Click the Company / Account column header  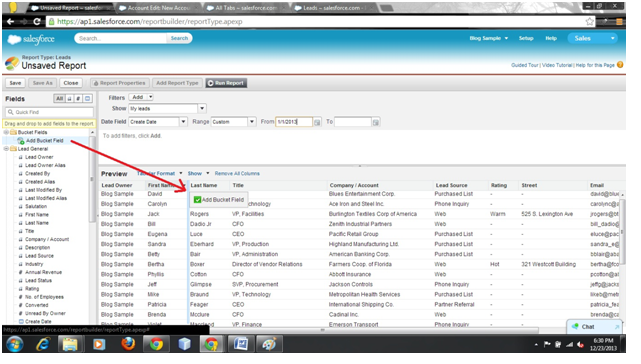click(x=354, y=185)
